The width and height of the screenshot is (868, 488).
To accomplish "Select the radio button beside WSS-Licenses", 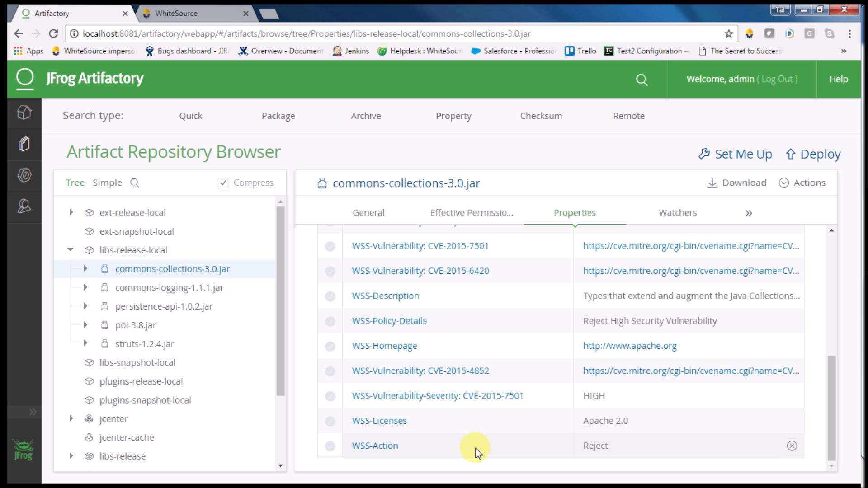I will [x=330, y=421].
